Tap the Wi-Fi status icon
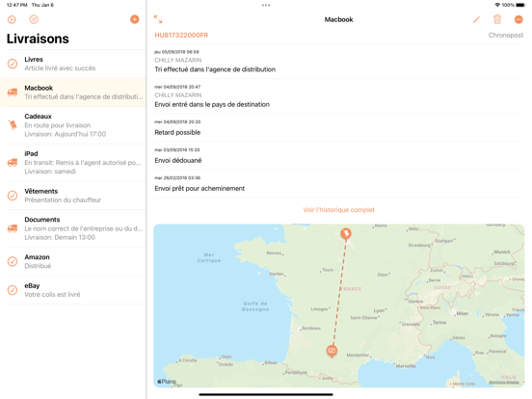This screenshot has height=399, width=532. coord(497,5)
